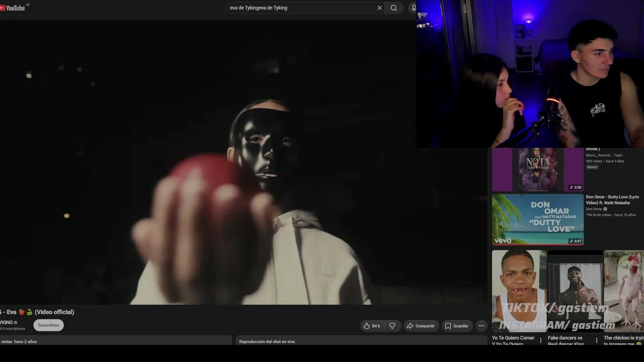
Task: Click the YouTube logo
Action: pyautogui.click(x=13, y=8)
